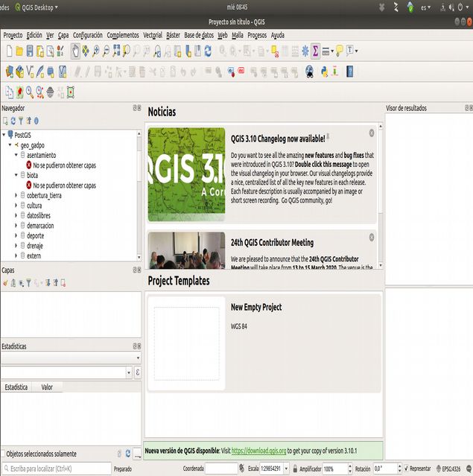Collapse the asentamiento schema

click(x=16, y=155)
